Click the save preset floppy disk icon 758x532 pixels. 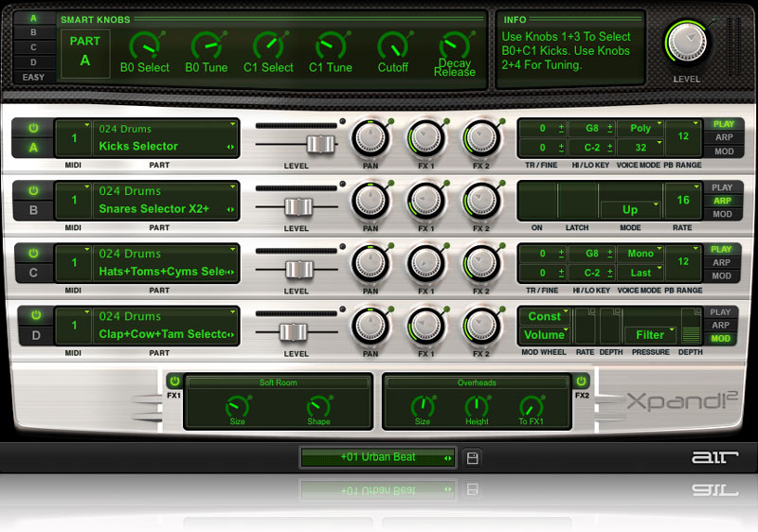click(x=473, y=458)
